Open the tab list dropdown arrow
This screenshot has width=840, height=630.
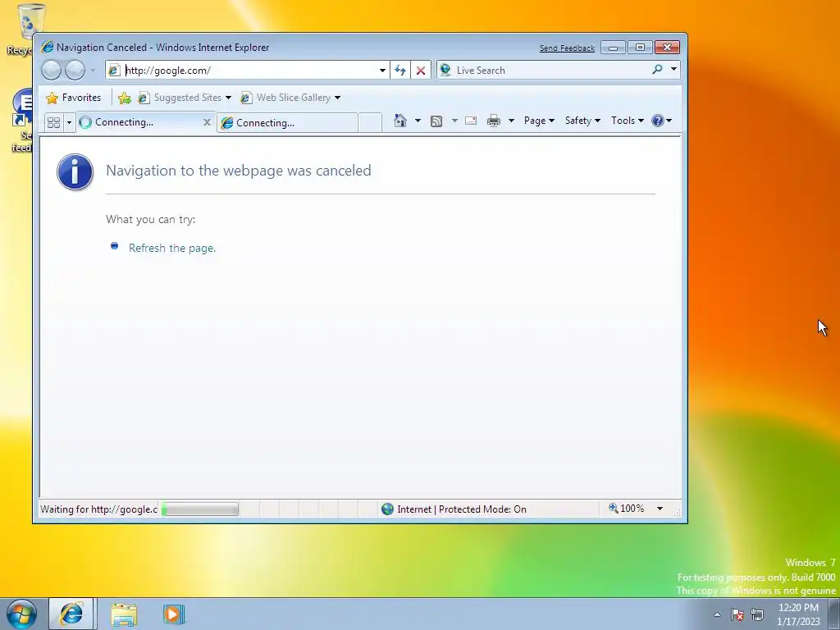(69, 123)
